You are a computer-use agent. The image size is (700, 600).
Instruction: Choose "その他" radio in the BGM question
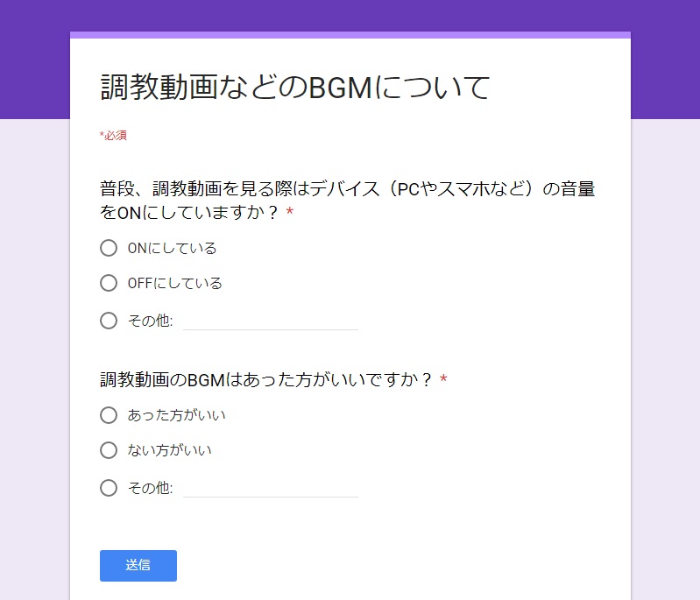click(109, 488)
